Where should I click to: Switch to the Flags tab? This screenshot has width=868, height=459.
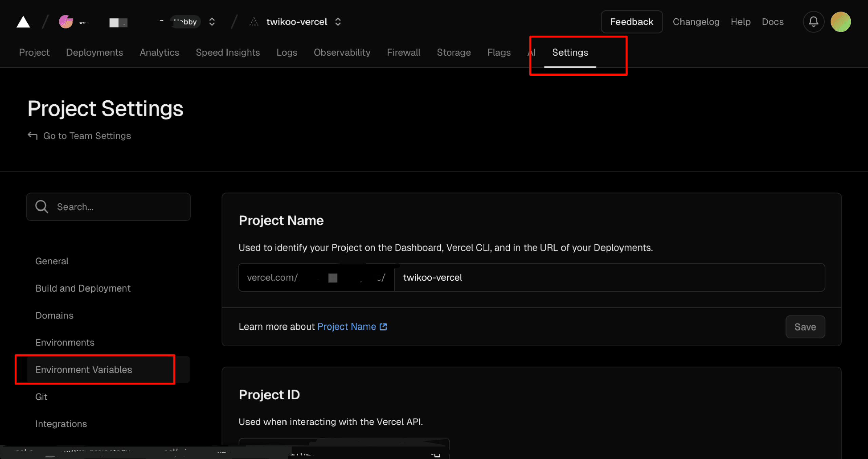[499, 52]
